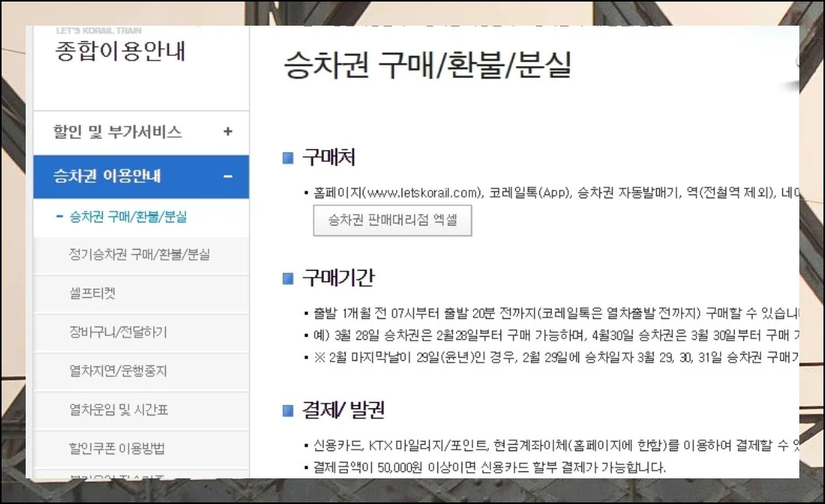The image size is (825, 504).
Task: View 열차운임 및 시간표 page
Action: [118, 410]
